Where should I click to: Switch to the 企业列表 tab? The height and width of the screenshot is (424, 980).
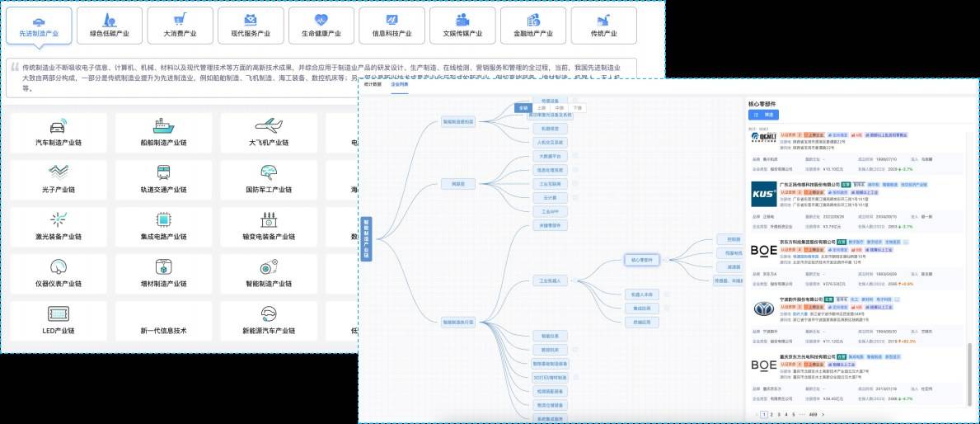tap(400, 84)
